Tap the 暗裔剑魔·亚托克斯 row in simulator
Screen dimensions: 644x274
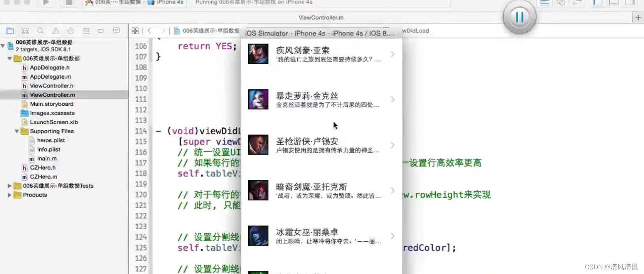pos(321,190)
